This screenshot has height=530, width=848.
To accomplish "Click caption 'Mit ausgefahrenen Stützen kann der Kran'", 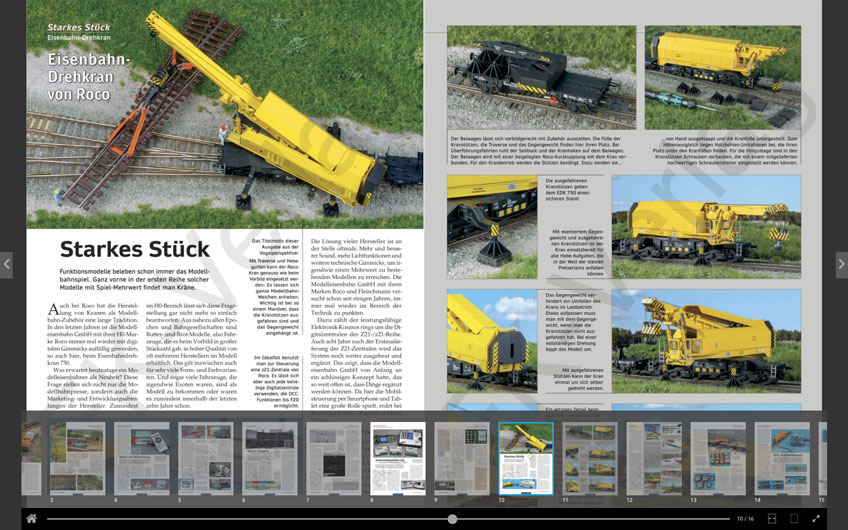I will tap(578, 379).
